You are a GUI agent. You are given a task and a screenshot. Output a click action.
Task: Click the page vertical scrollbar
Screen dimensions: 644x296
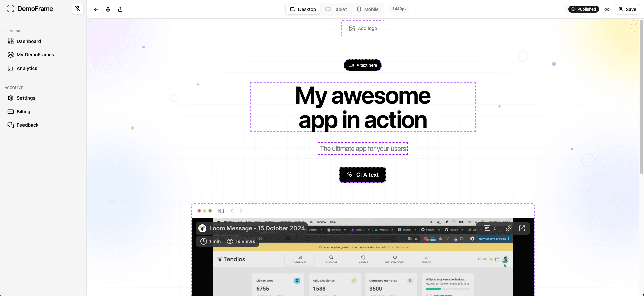(x=642, y=97)
